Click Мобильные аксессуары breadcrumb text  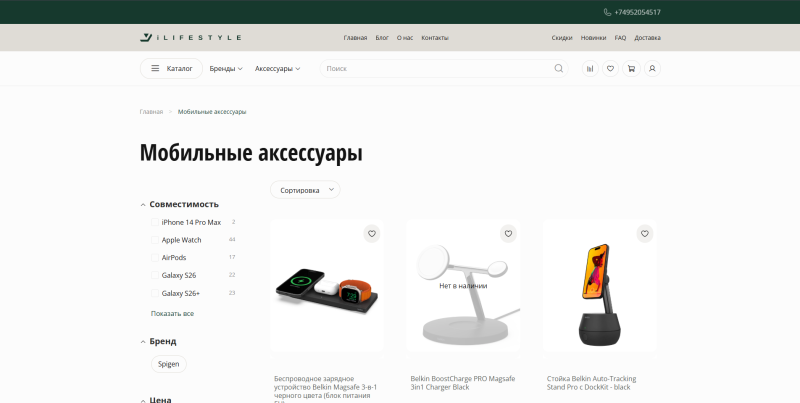click(x=212, y=112)
